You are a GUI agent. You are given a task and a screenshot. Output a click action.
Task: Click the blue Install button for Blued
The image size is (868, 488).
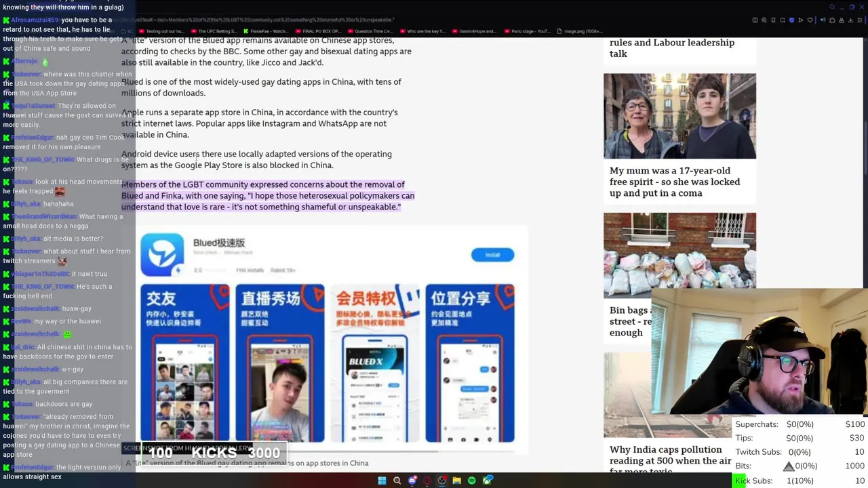pos(492,255)
